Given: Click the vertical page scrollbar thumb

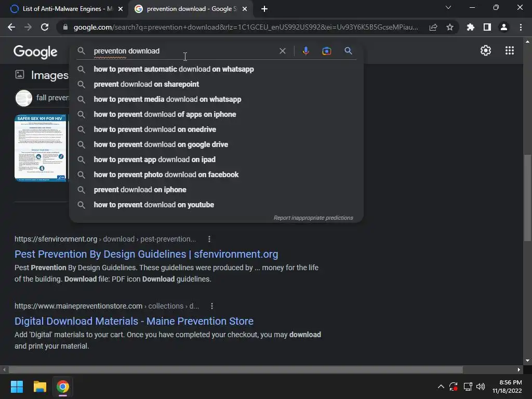Looking at the screenshot, I should 527,198.
